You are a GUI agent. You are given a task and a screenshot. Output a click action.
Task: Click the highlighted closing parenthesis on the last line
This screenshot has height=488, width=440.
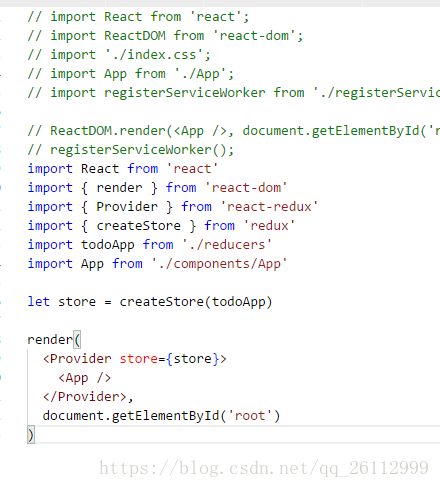pos(31,435)
